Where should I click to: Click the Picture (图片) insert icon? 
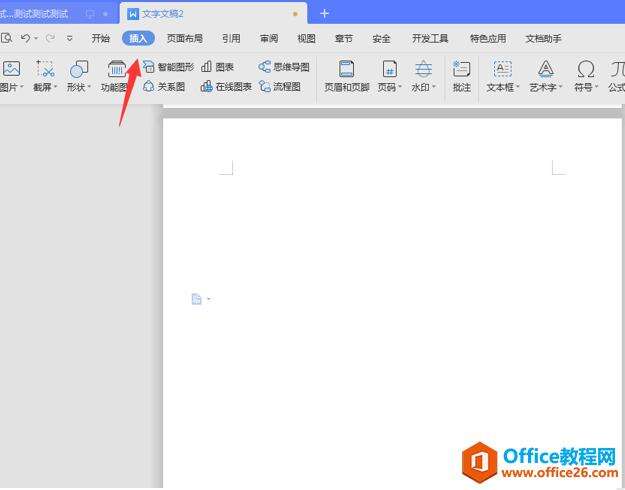pos(11,69)
